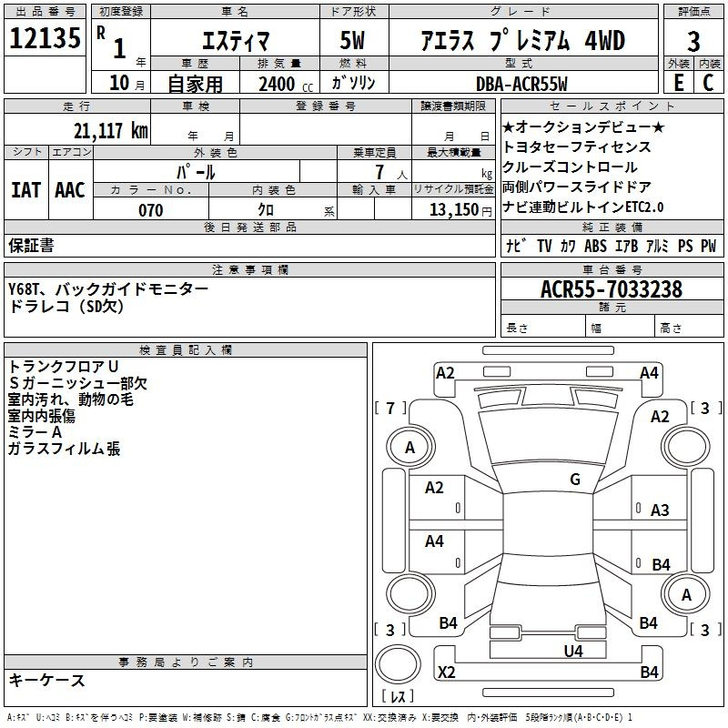Click the lot number 12135
The height and width of the screenshot is (728, 728).
click(x=45, y=37)
